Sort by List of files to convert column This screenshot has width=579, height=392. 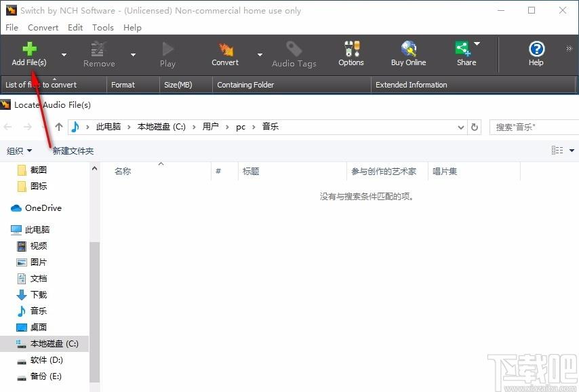[54, 85]
